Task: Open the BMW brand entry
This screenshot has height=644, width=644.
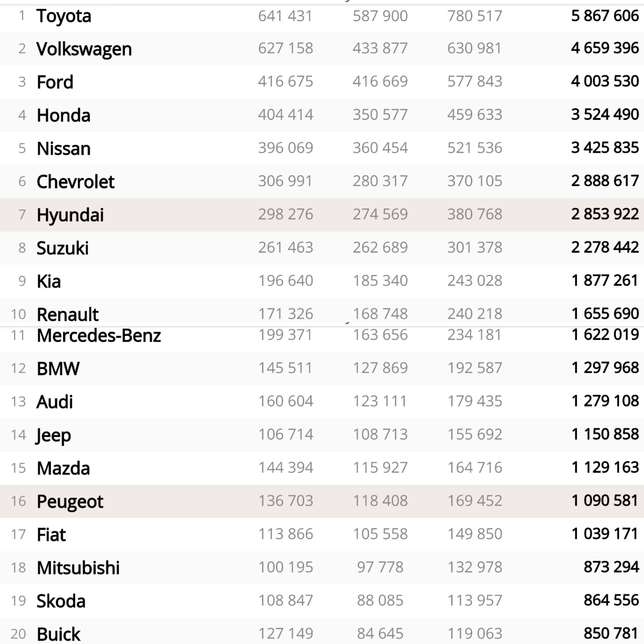Action: 58,369
